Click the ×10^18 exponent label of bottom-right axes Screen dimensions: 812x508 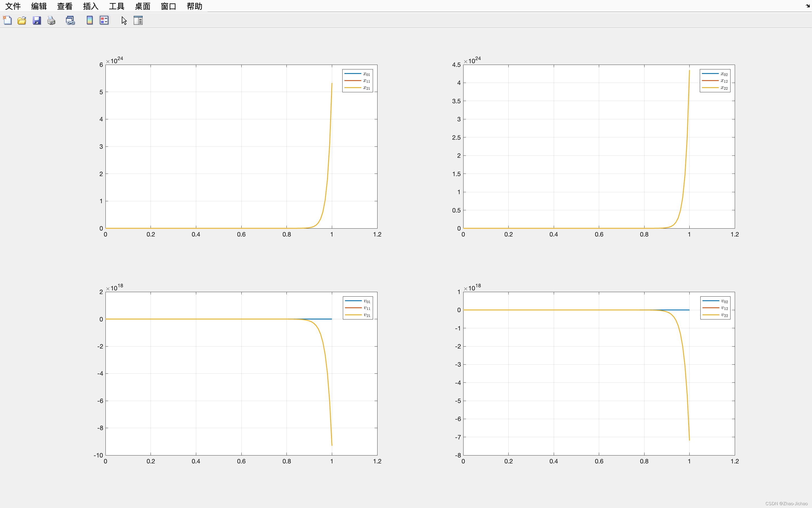tap(472, 287)
